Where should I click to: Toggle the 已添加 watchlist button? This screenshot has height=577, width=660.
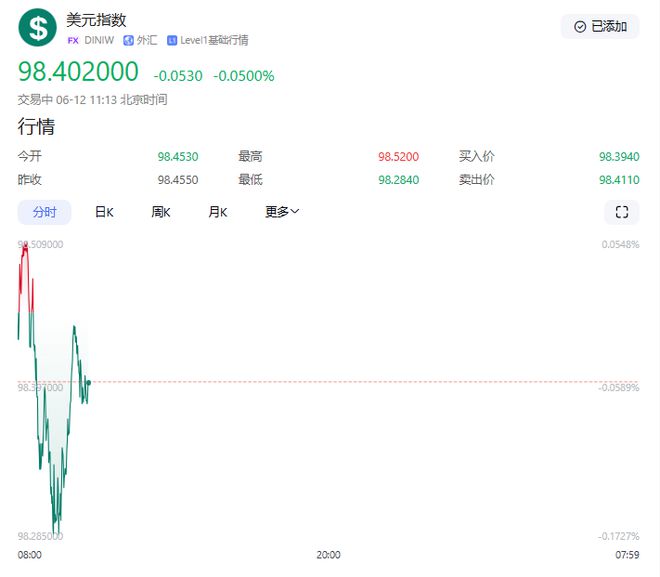pos(600,27)
